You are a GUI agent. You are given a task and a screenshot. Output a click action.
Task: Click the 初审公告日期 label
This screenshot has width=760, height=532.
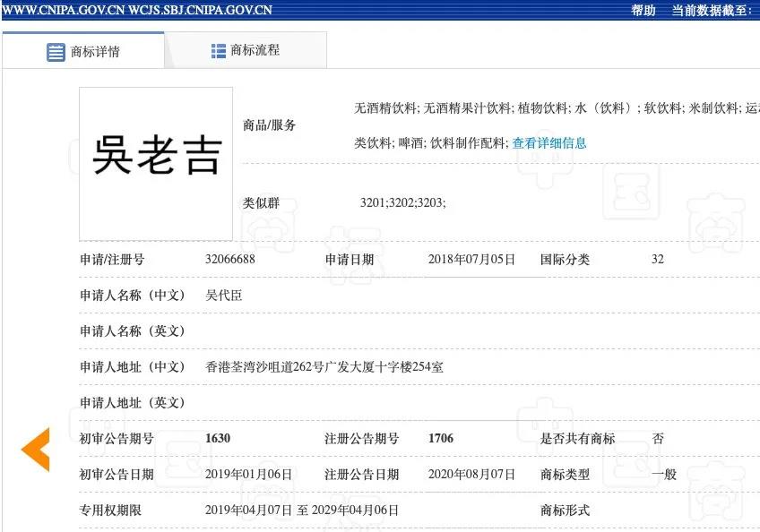click(x=117, y=475)
